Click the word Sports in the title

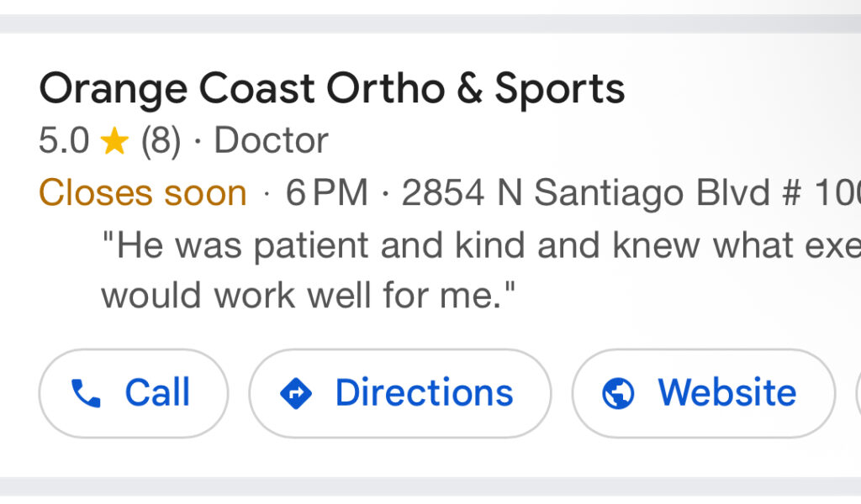[560, 89]
